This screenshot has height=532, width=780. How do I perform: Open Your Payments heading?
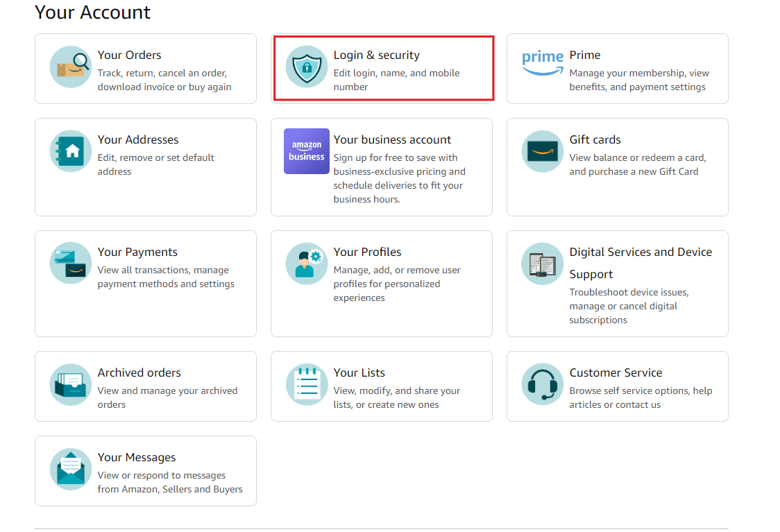pos(137,252)
